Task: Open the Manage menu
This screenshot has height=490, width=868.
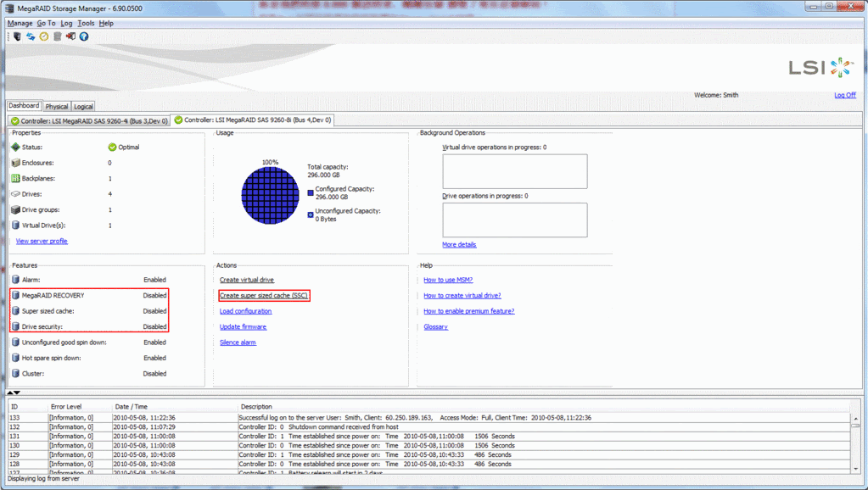Action: (x=20, y=23)
